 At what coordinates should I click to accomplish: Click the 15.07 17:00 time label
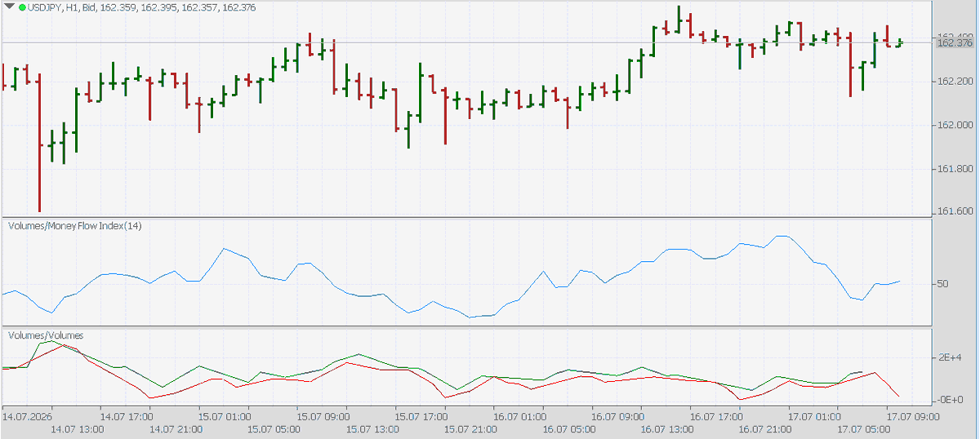421,416
